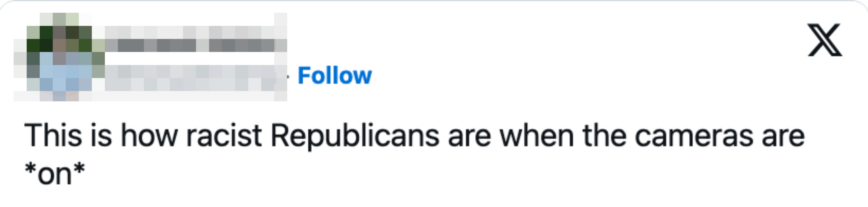This screenshot has width=868, height=207.
Task: Click the final "are" on first line
Action: 783,136
